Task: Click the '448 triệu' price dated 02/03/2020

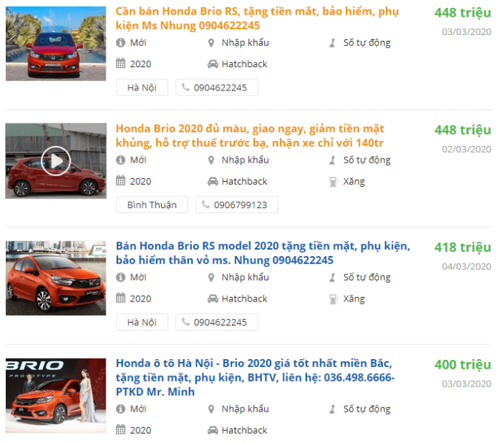Action: 463,131
